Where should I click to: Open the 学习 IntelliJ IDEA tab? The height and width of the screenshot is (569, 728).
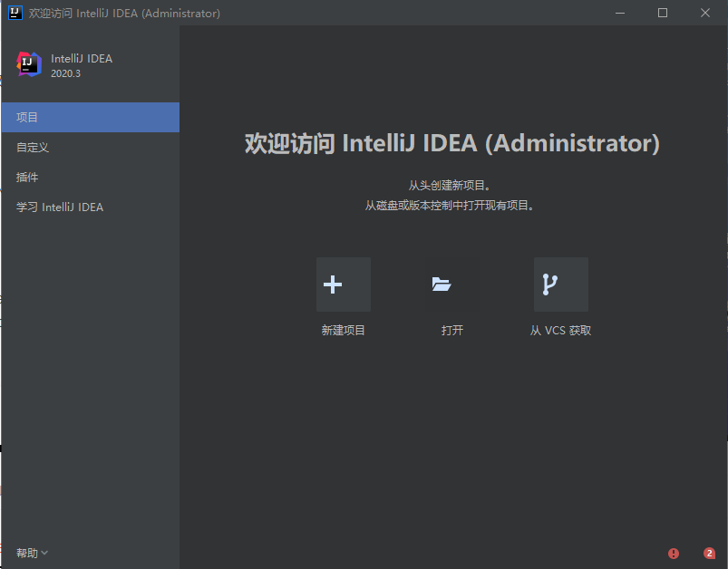[x=91, y=207]
